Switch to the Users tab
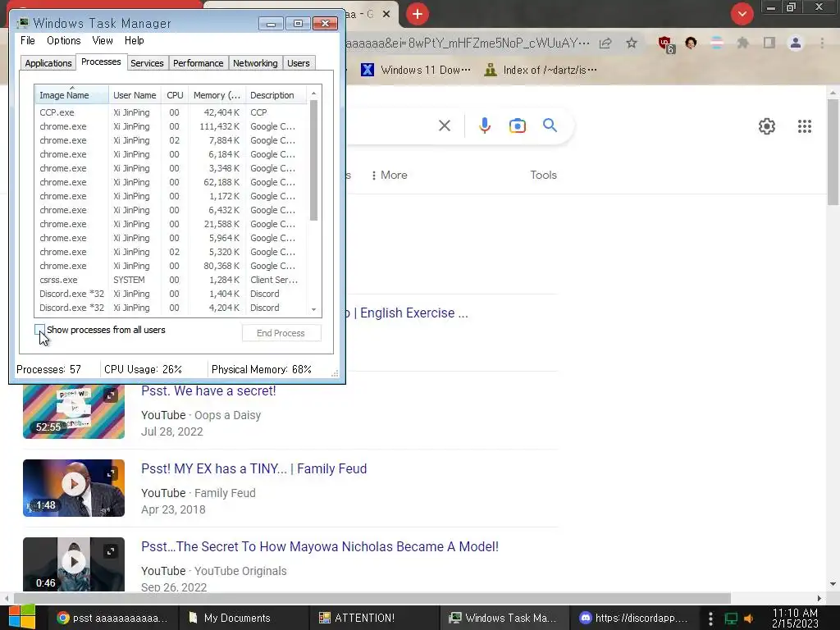Image resolution: width=840 pixels, height=630 pixels. point(299,63)
